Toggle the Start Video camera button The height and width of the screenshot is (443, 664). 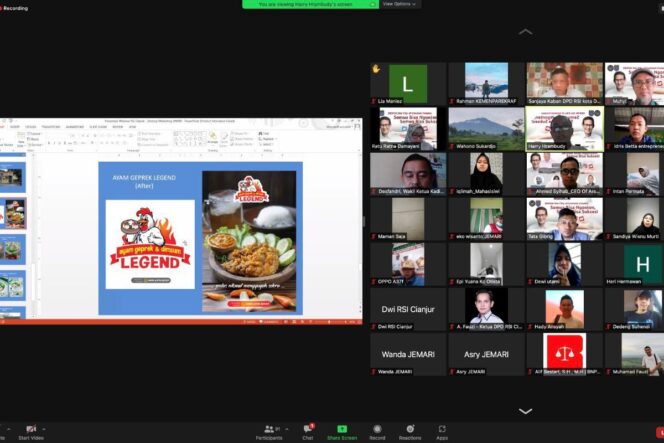pos(32,431)
